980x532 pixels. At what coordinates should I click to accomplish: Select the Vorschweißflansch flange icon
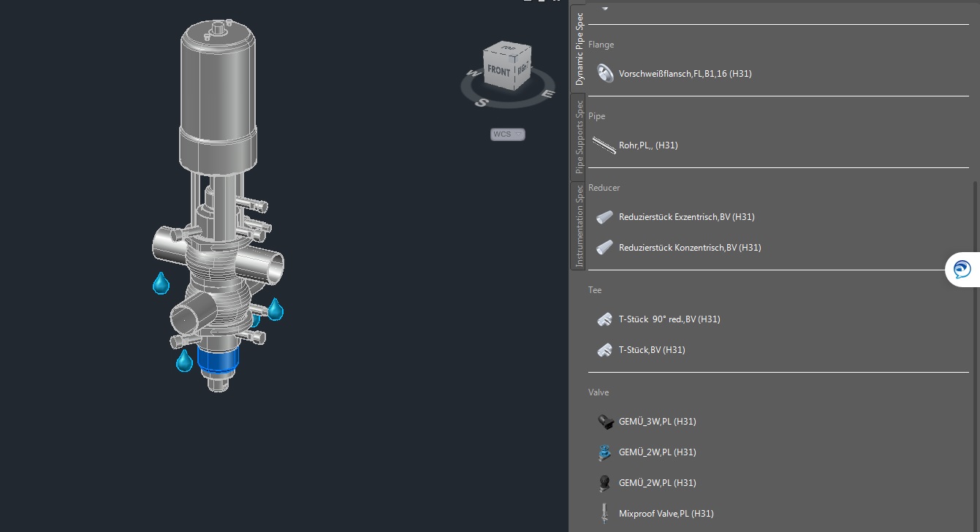point(605,73)
